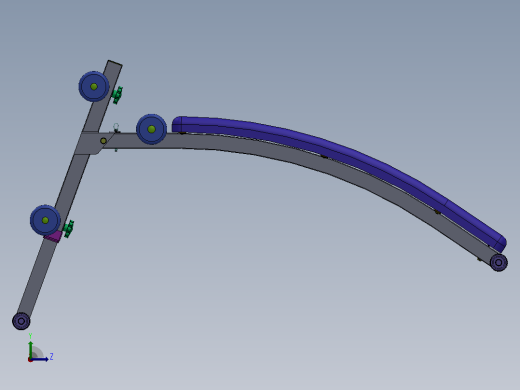Click the blue Z axis of the triad
The height and width of the screenshot is (390, 520).
tap(40, 359)
